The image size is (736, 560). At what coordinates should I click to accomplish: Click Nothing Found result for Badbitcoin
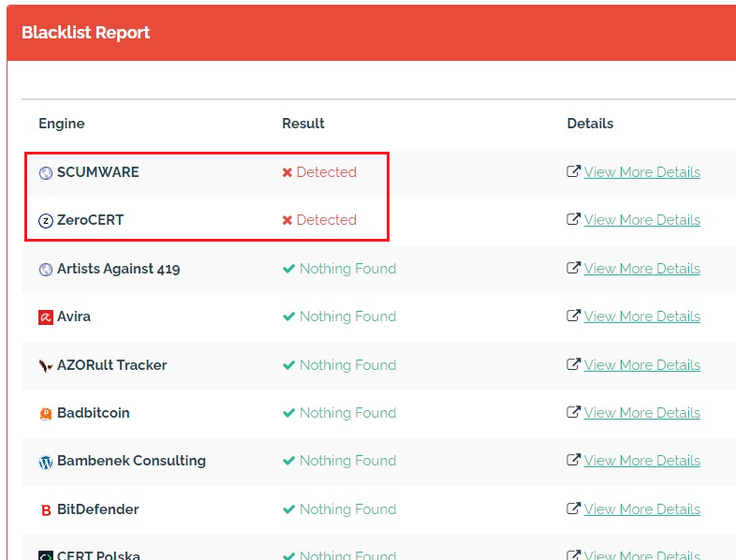point(348,413)
